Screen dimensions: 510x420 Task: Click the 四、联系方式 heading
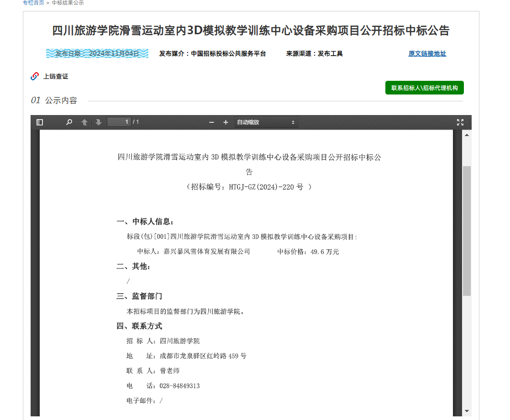tap(139, 326)
